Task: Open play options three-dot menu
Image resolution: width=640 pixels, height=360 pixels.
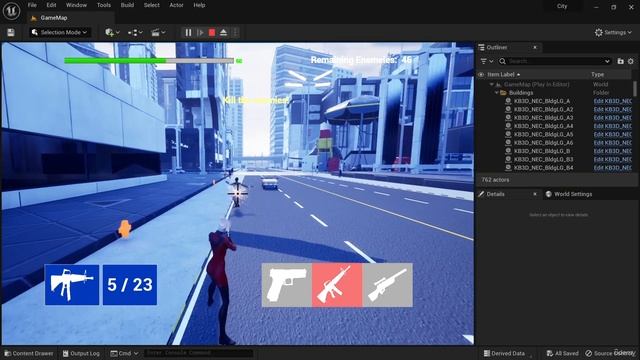Action: point(235,32)
